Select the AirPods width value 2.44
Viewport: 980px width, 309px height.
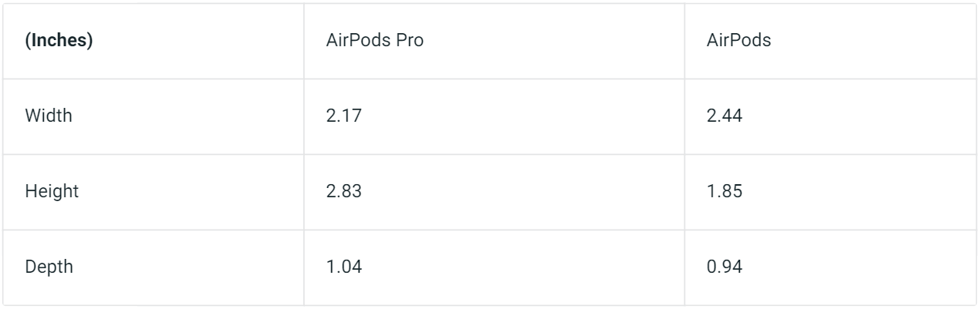coord(723,117)
